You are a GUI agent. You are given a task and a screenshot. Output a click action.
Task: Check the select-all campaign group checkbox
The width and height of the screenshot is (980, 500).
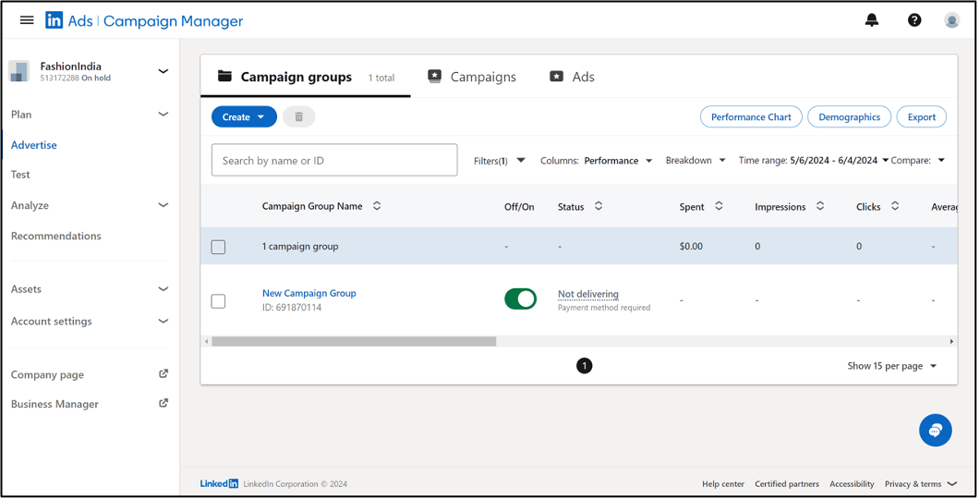[219, 248]
